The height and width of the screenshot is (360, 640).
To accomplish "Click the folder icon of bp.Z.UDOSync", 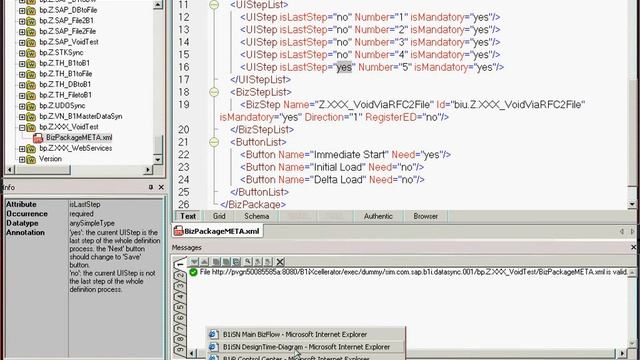I will [31, 106].
